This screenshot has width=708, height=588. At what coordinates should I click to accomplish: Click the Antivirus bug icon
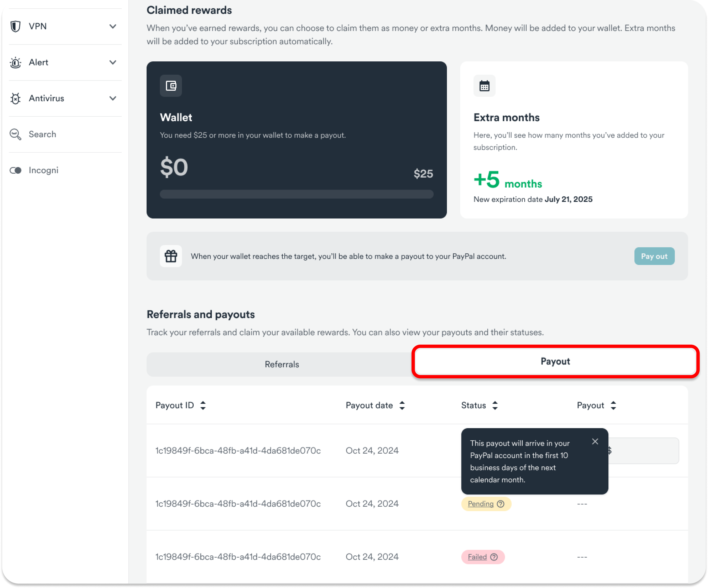pyautogui.click(x=15, y=98)
